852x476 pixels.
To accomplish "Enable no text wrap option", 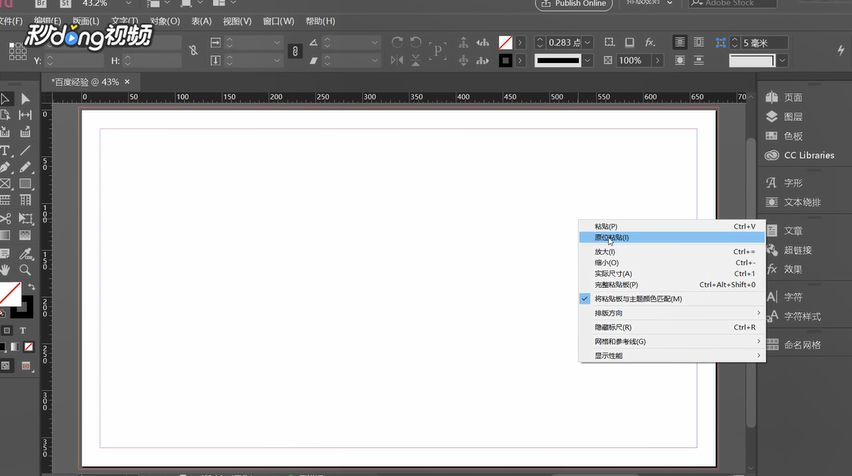I will pos(679,42).
